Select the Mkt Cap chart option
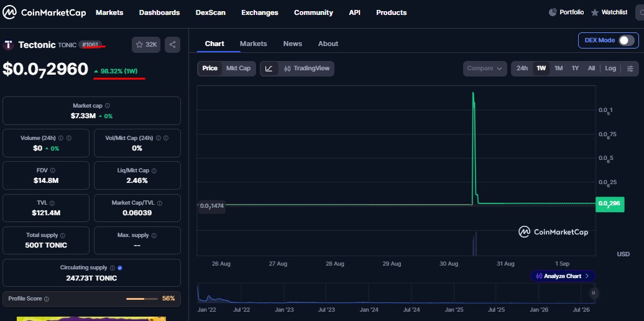The image size is (644, 321). click(x=238, y=68)
